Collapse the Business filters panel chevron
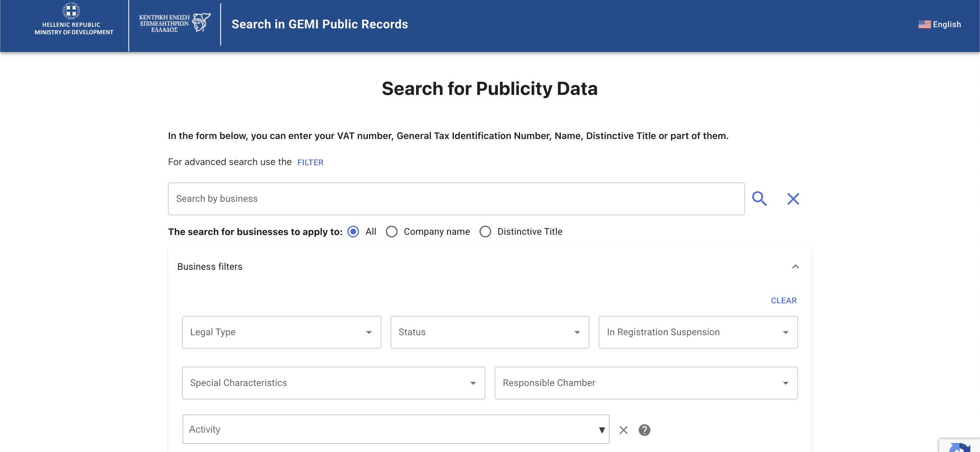The width and height of the screenshot is (980, 452). coord(795,267)
